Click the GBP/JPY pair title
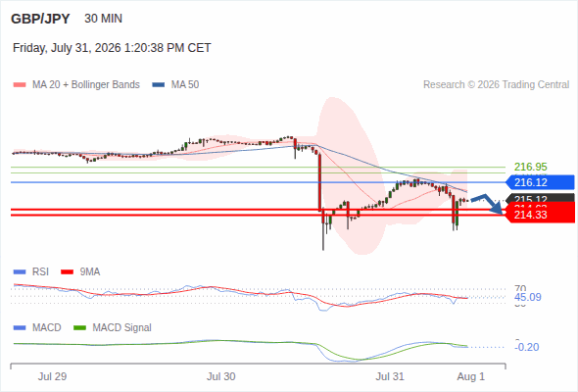This screenshot has width=578, height=392. pyautogui.click(x=40, y=19)
